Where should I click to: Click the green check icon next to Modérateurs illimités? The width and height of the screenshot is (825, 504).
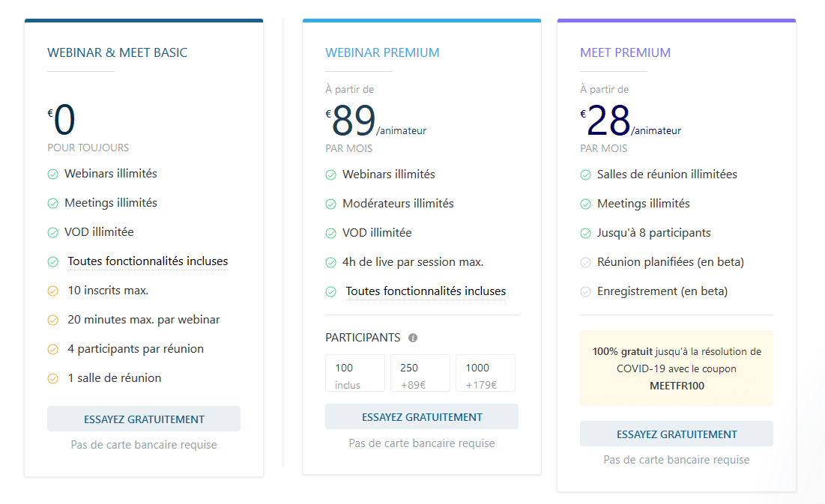[330, 204]
